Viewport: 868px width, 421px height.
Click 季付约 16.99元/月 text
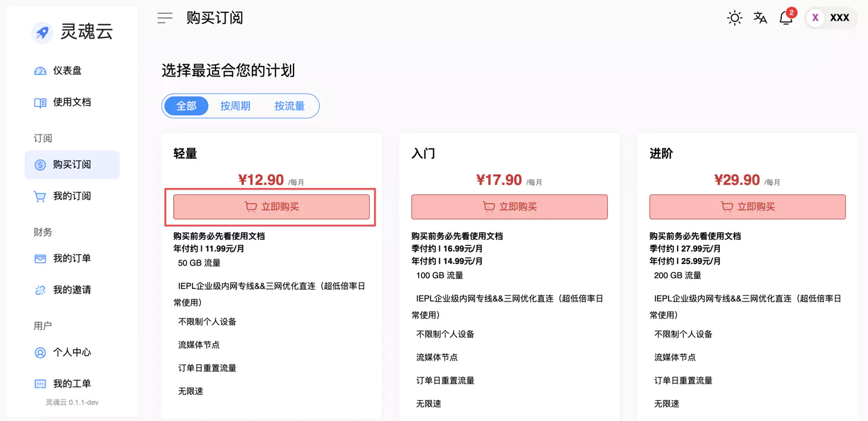(447, 249)
